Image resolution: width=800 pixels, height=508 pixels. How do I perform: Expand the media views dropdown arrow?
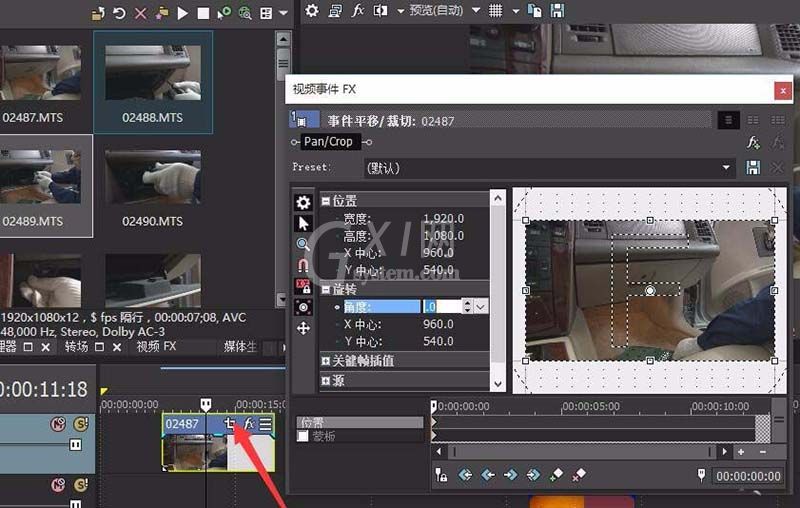coord(284,13)
